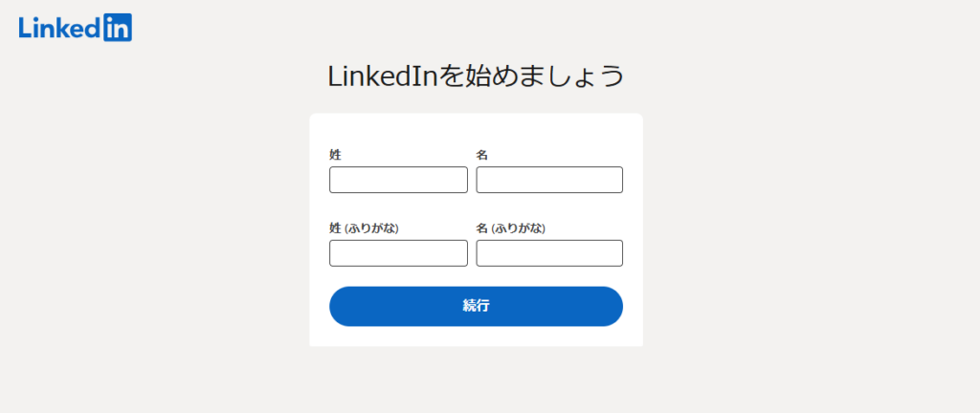The width and height of the screenshot is (980, 413).
Task: Click the "Linked" wordmark text in logo
Action: 59,28
